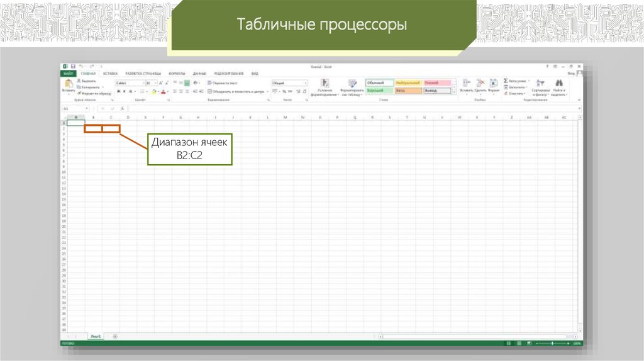Toggle align text left
The image size is (644, 361).
pyautogui.click(x=175, y=92)
